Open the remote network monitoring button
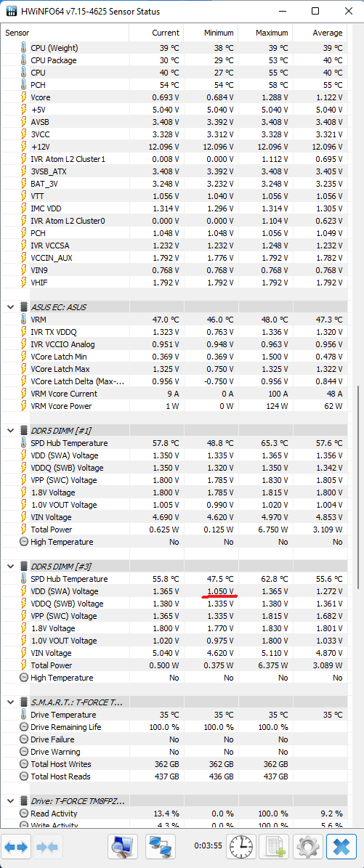The width and height of the screenshot is (364, 868). [161, 846]
